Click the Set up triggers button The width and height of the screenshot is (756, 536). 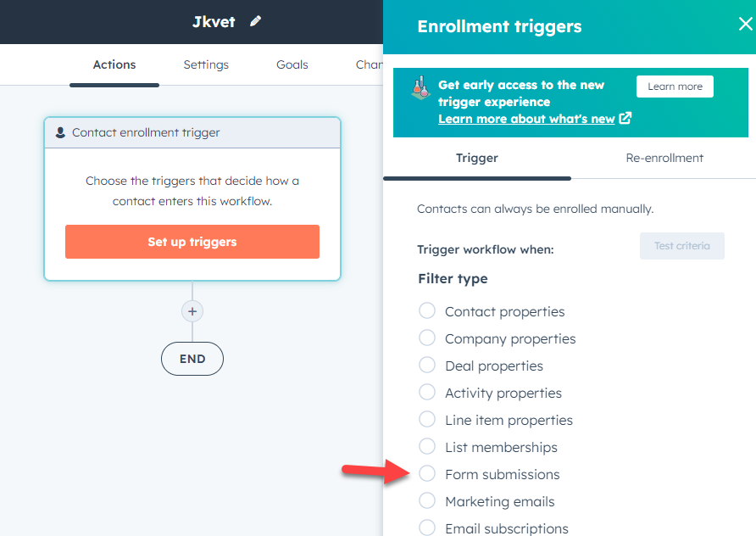click(192, 242)
